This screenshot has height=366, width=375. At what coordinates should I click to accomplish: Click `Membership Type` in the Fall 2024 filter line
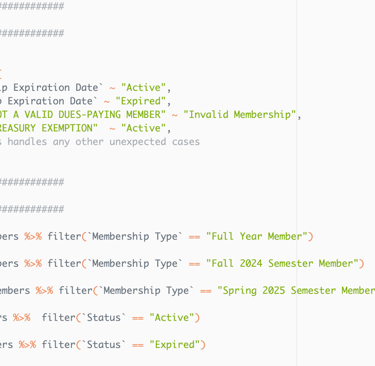(135, 263)
